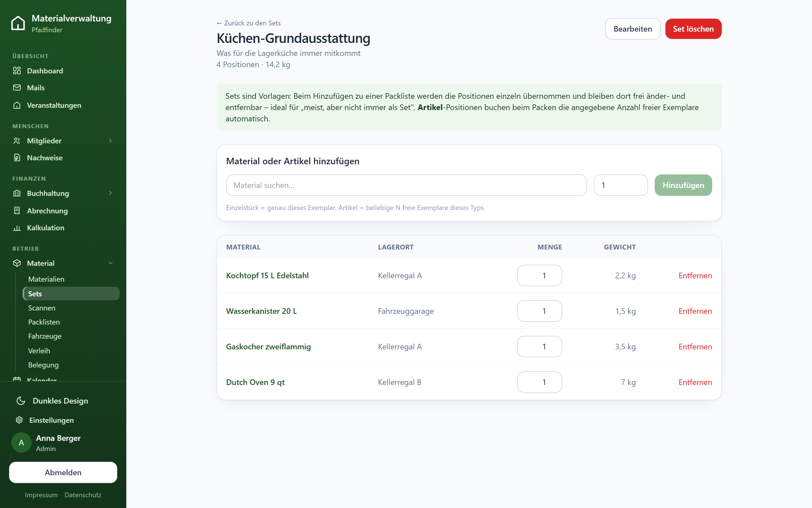
Task: Click the Nachweise document icon
Action: pos(17,157)
